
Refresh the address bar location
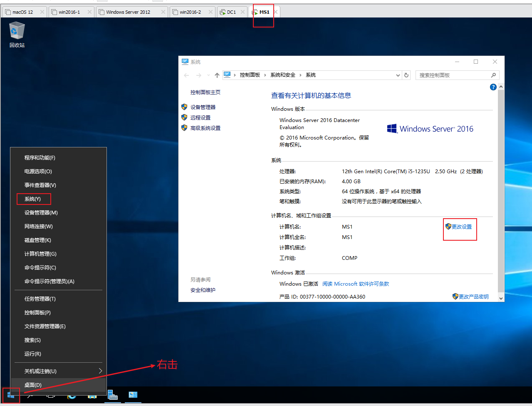point(406,75)
